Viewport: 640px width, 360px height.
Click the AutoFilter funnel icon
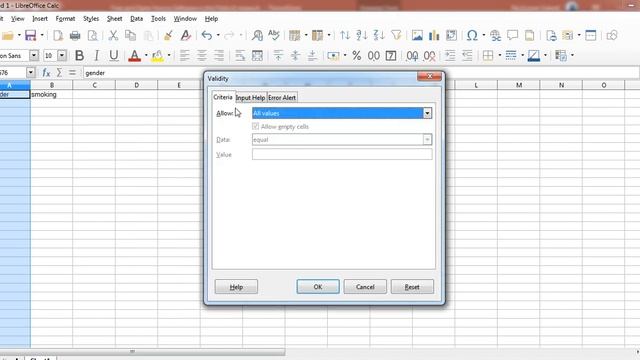pyautogui.click(x=396, y=36)
